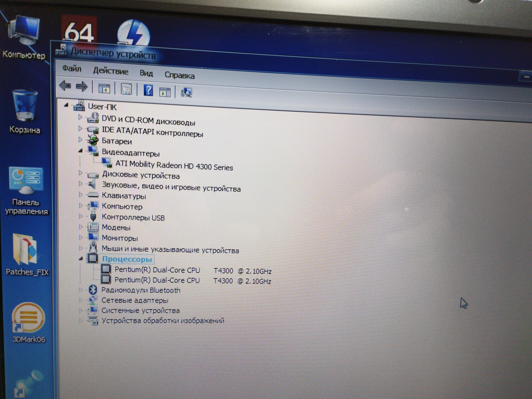Viewport: 532px width, 399px height.
Task: Click the Back arrow toolbar button
Action: tap(65, 86)
